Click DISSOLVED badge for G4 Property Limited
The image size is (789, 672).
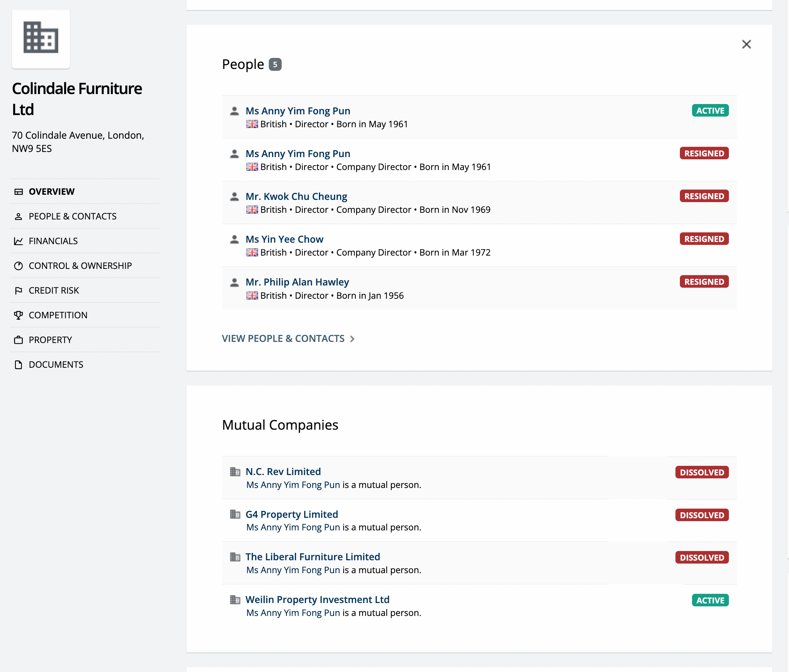[x=702, y=515]
